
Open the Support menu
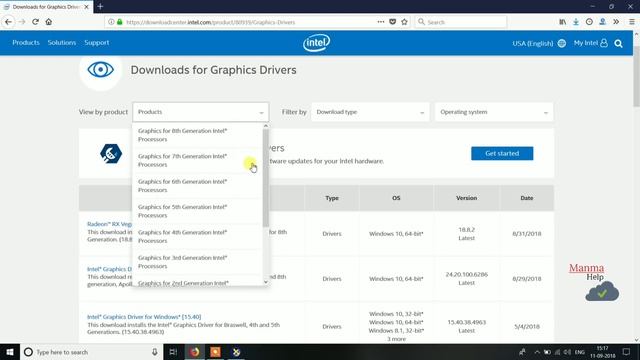click(97, 42)
